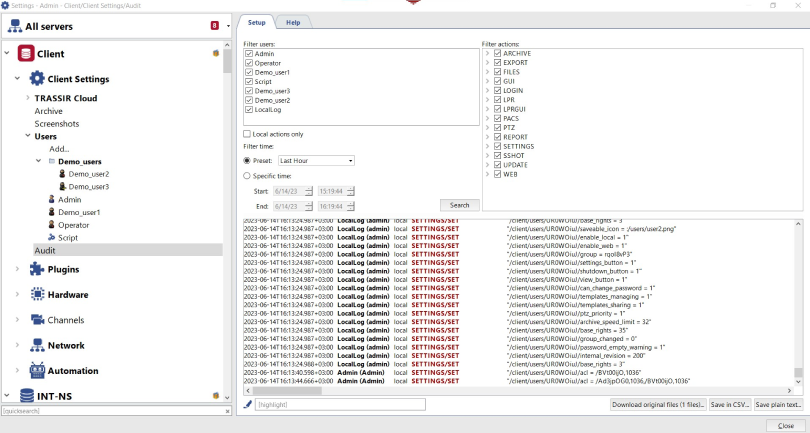Click Save plain text button
The image size is (810, 433).
(x=778, y=405)
